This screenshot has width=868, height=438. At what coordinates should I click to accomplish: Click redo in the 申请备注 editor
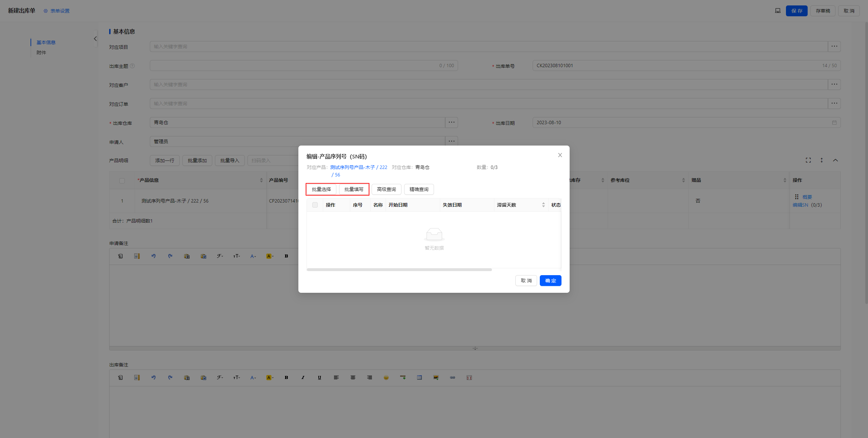tap(170, 256)
